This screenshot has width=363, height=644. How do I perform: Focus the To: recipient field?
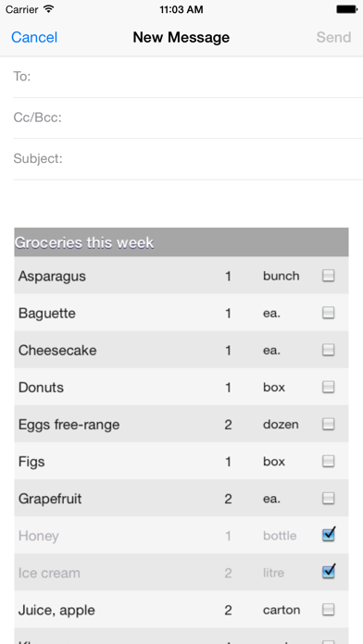pyautogui.click(x=188, y=77)
